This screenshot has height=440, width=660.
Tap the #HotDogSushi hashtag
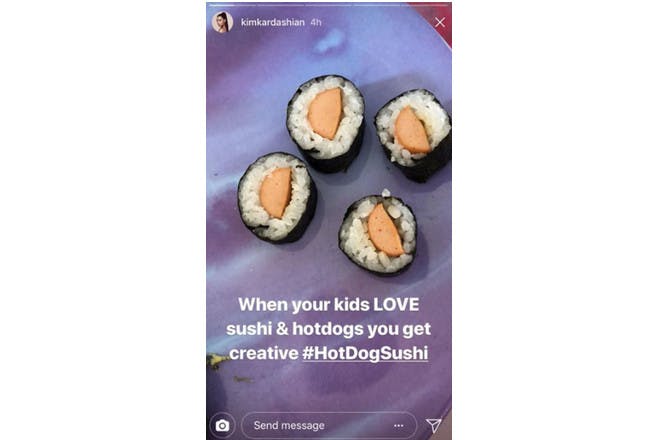pyautogui.click(x=365, y=353)
